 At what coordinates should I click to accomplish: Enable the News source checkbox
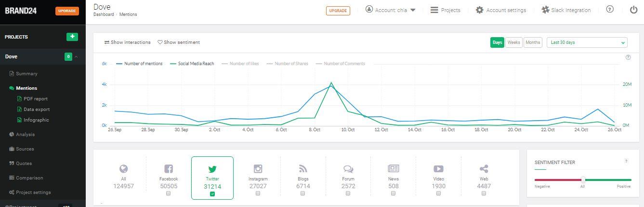point(393,193)
